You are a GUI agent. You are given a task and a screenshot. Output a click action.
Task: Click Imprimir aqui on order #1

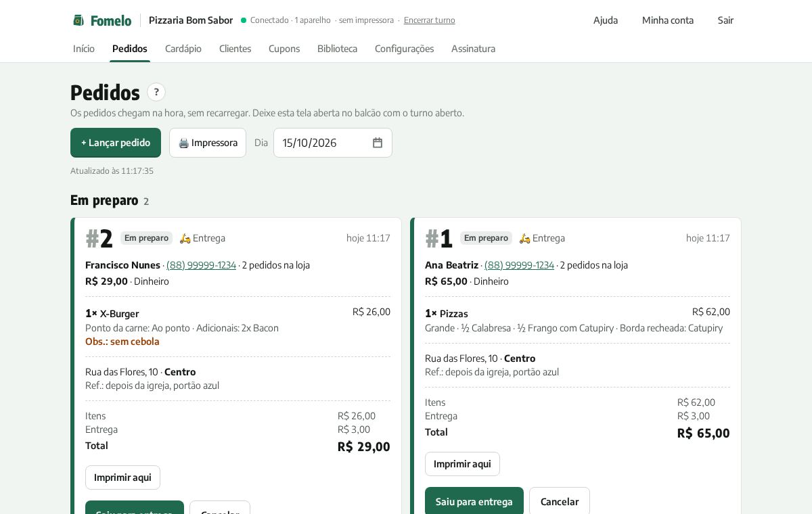[462, 464]
